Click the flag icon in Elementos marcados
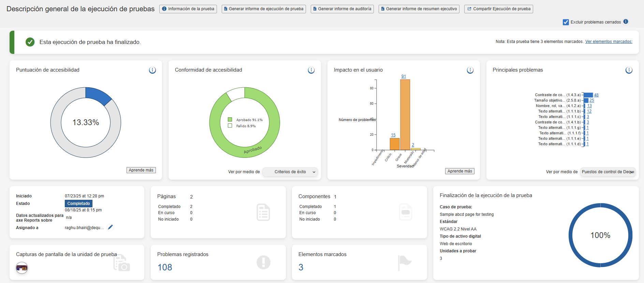The height and width of the screenshot is (283, 644). click(x=405, y=263)
